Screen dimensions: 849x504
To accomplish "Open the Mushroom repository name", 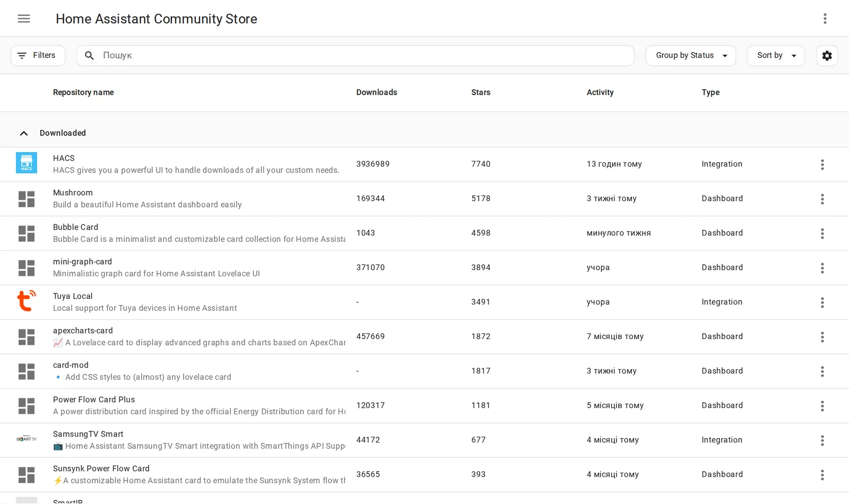I will (x=73, y=193).
